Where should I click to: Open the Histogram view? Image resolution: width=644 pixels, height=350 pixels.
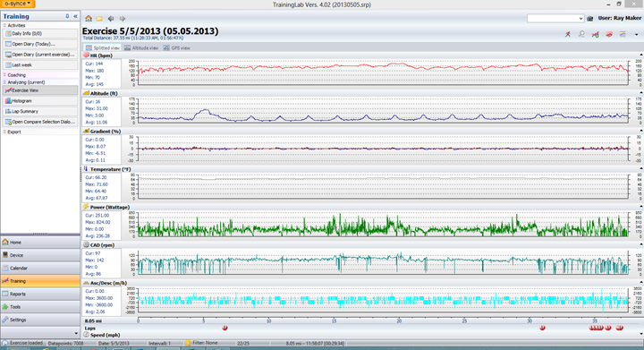(x=40, y=100)
